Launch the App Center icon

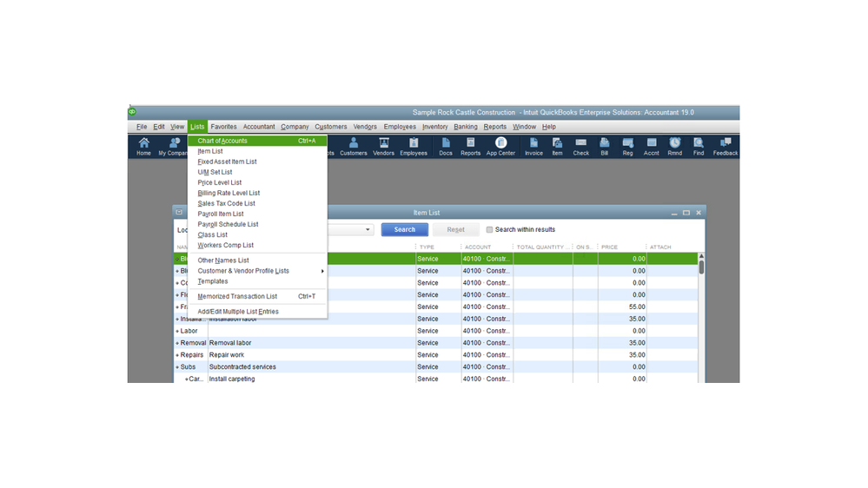point(500,147)
